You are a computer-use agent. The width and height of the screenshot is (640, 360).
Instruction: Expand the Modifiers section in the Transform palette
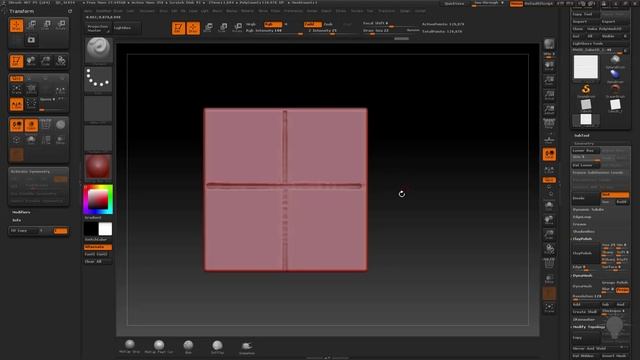21,212
